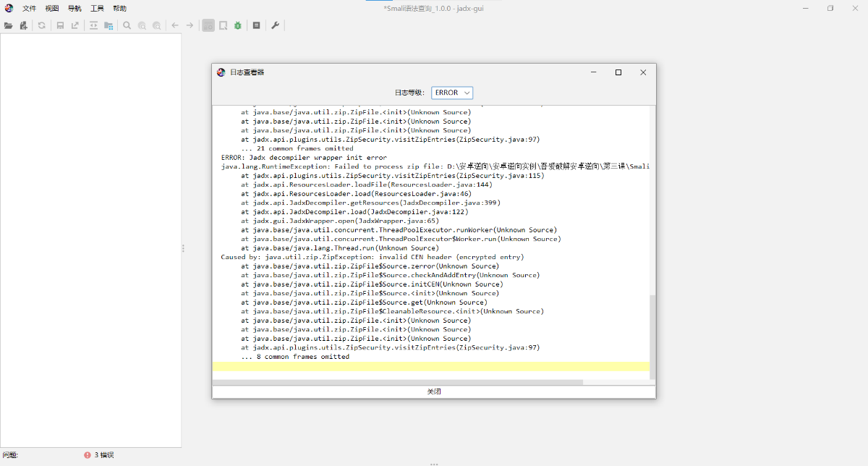Open the log viewer toolbar icon
868x466 pixels.
pyautogui.click(x=256, y=25)
